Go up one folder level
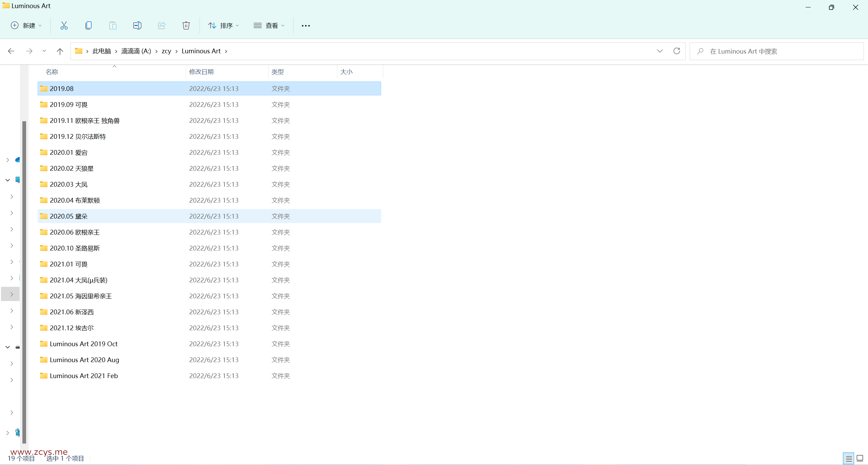The height and width of the screenshot is (465, 868). point(60,51)
